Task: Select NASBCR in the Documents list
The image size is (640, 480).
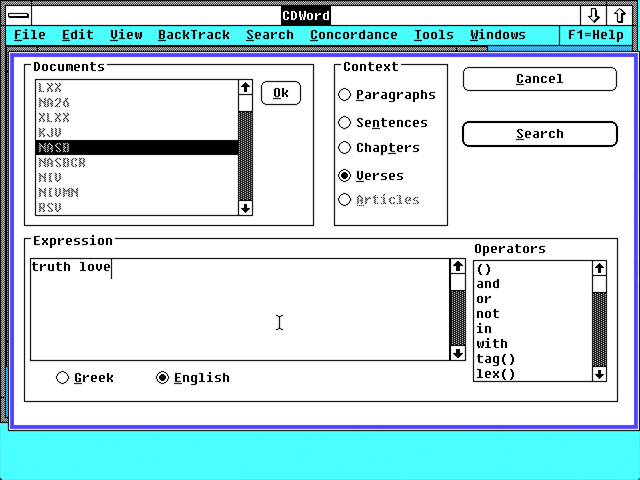Action: (x=137, y=162)
